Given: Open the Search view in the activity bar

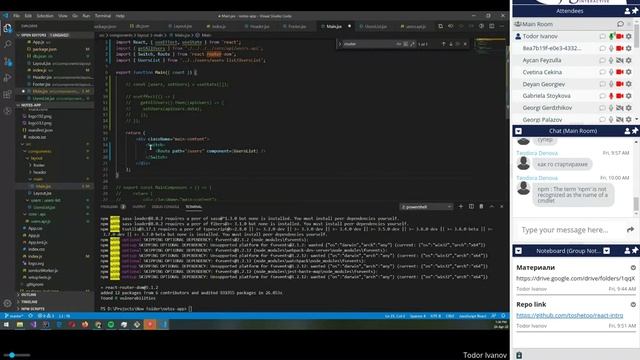Looking at the screenshot, I should (7, 44).
